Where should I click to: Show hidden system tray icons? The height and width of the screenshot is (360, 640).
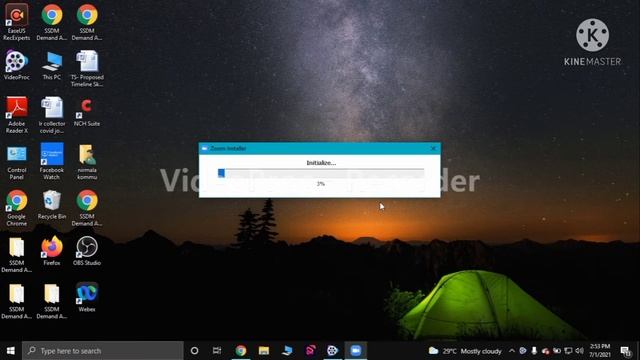pos(512,351)
